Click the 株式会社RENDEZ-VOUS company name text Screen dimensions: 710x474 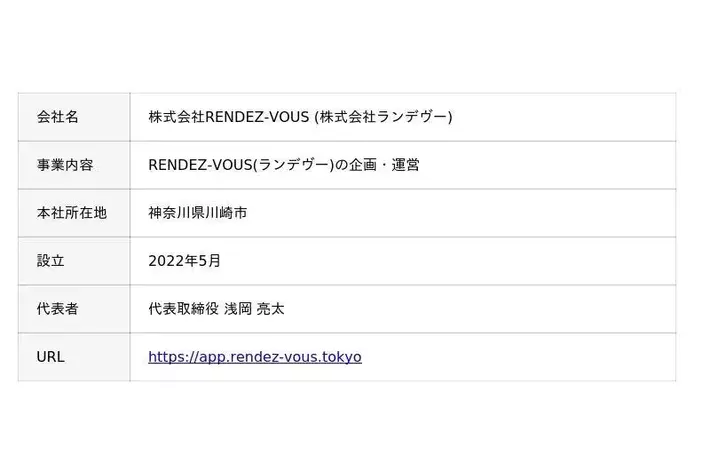click(228, 117)
